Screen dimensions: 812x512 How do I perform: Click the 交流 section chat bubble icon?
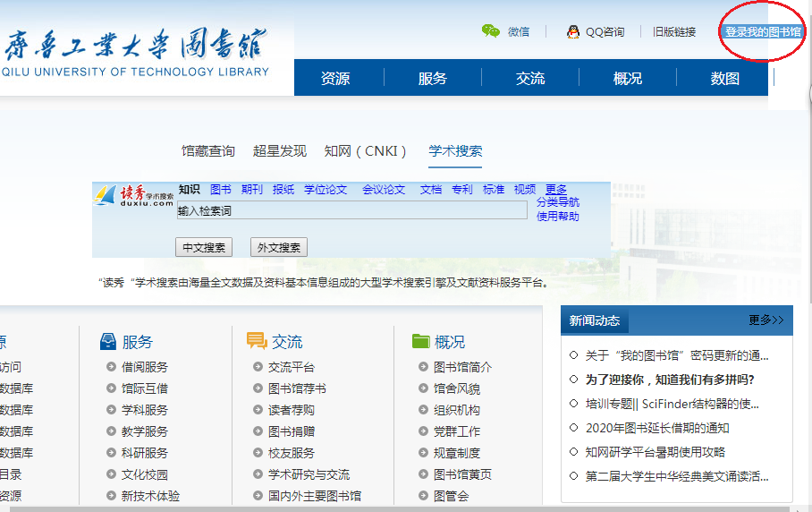coord(257,341)
